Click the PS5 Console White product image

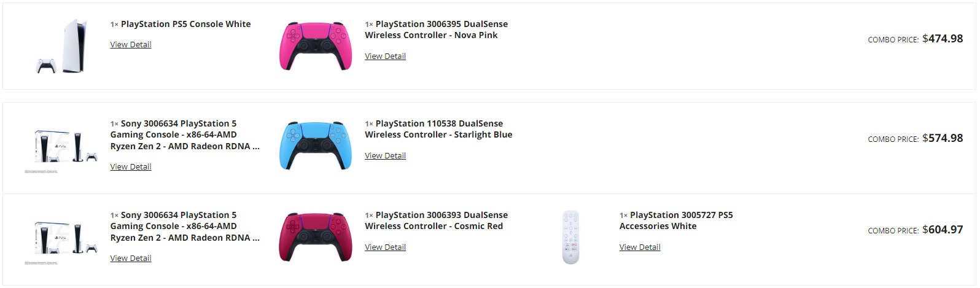62,46
